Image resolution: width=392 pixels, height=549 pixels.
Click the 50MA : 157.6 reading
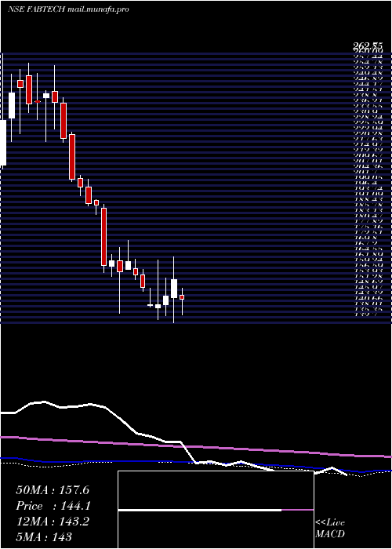point(53,490)
